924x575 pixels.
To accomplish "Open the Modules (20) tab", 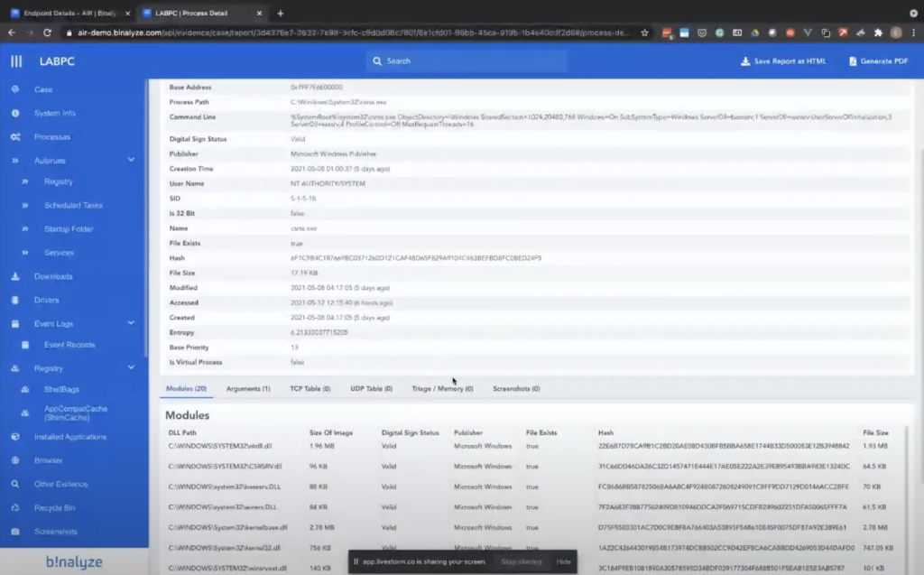I will (x=186, y=389).
